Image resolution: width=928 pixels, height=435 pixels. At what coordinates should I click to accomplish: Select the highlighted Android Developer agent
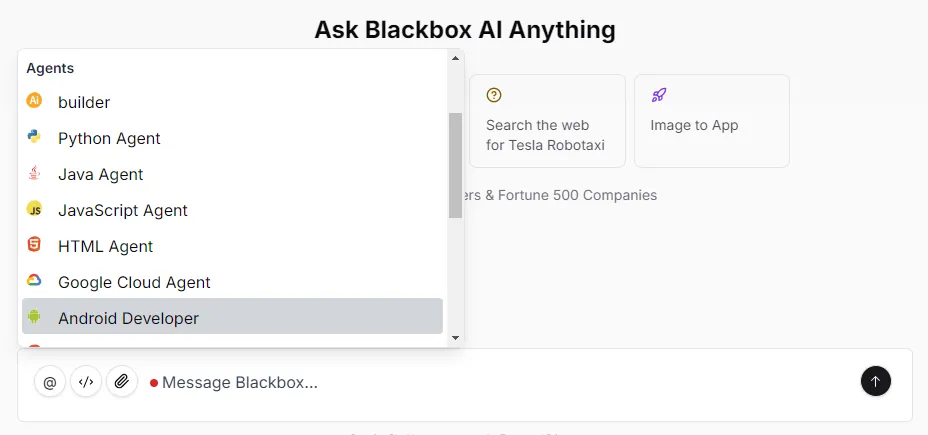click(x=233, y=316)
